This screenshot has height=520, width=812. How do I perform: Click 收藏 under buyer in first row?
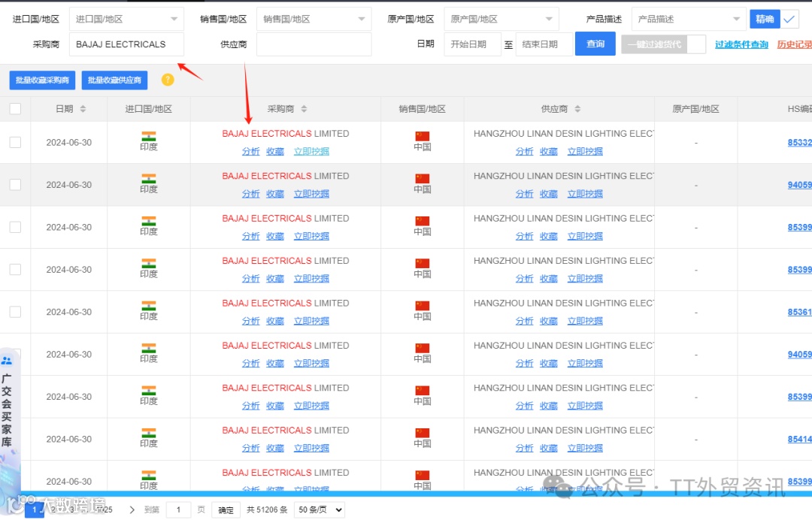[x=275, y=151]
